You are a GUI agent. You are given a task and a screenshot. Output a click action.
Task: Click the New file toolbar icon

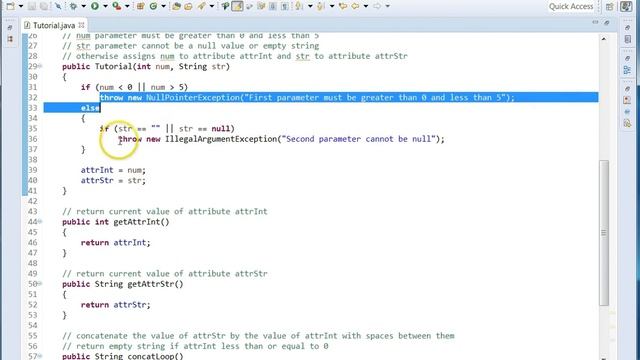(10, 6)
